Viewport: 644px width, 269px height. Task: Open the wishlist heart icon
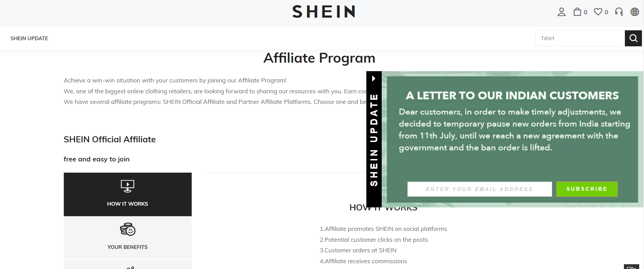coord(598,12)
